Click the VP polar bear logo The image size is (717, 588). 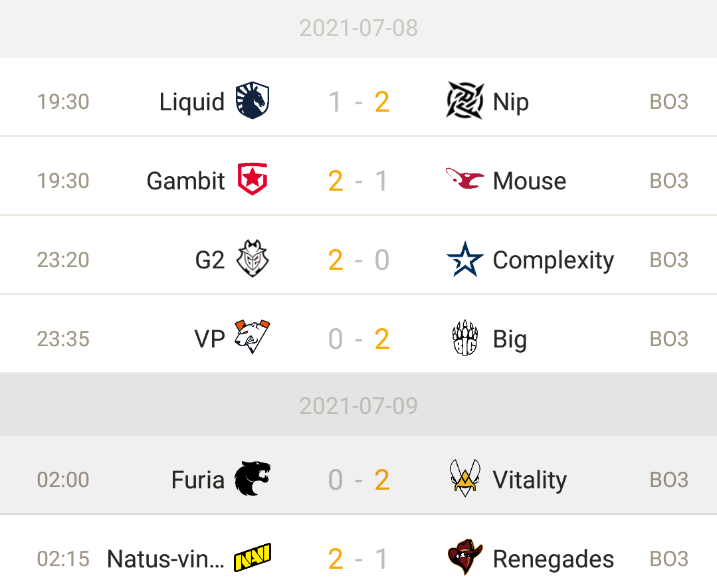[x=252, y=337]
